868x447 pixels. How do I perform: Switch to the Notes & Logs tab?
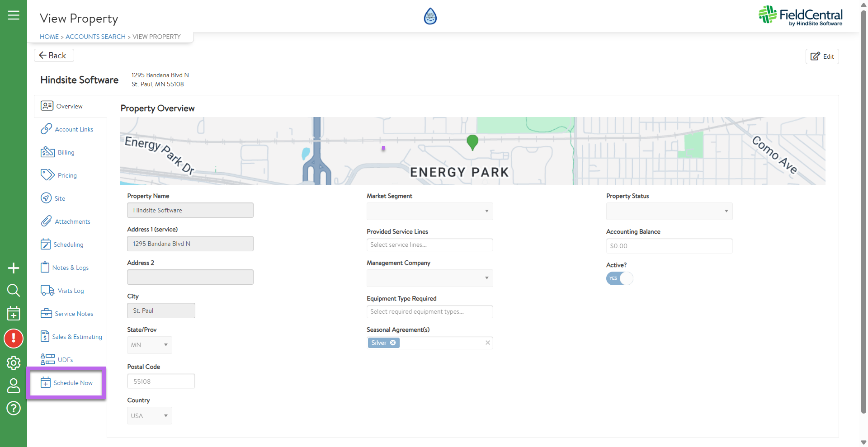pyautogui.click(x=70, y=268)
